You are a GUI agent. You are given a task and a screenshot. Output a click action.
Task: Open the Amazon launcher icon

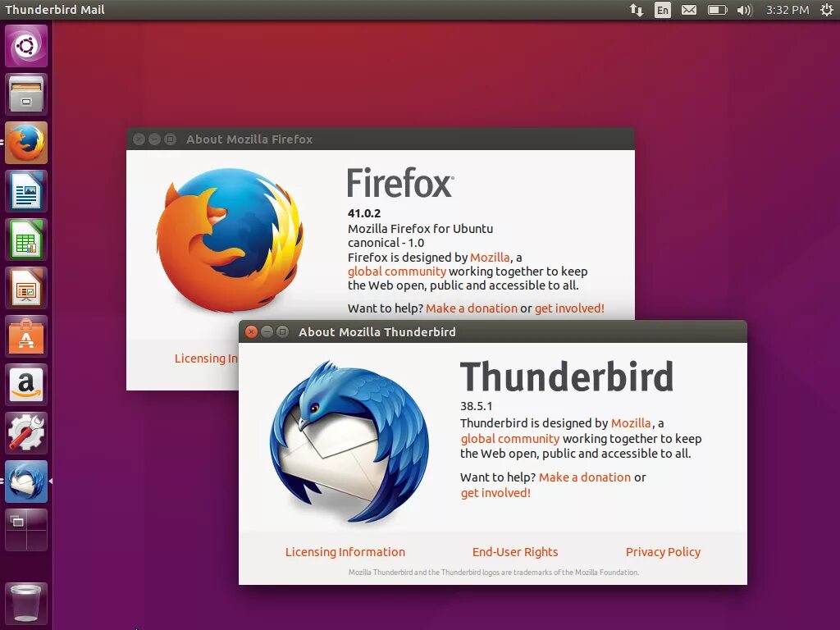[x=26, y=385]
